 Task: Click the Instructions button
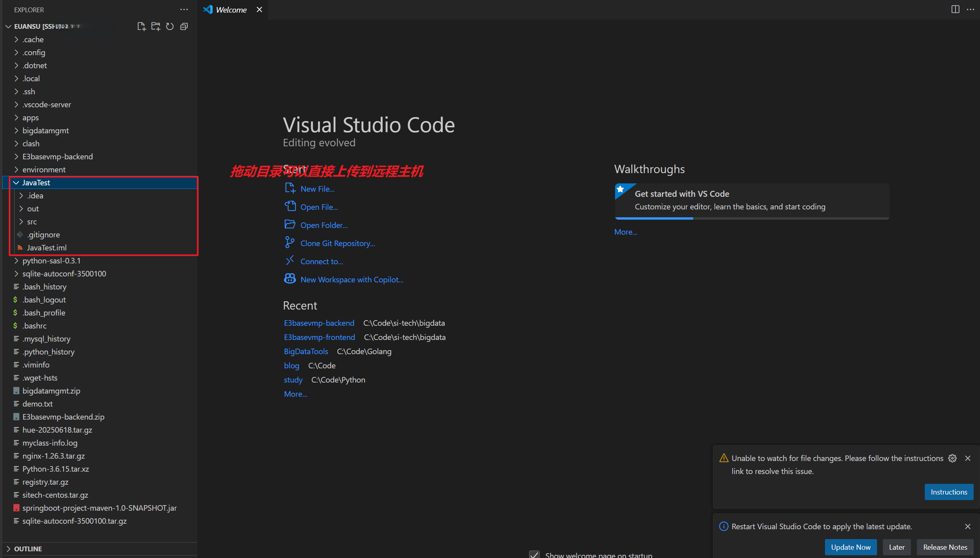(x=948, y=492)
